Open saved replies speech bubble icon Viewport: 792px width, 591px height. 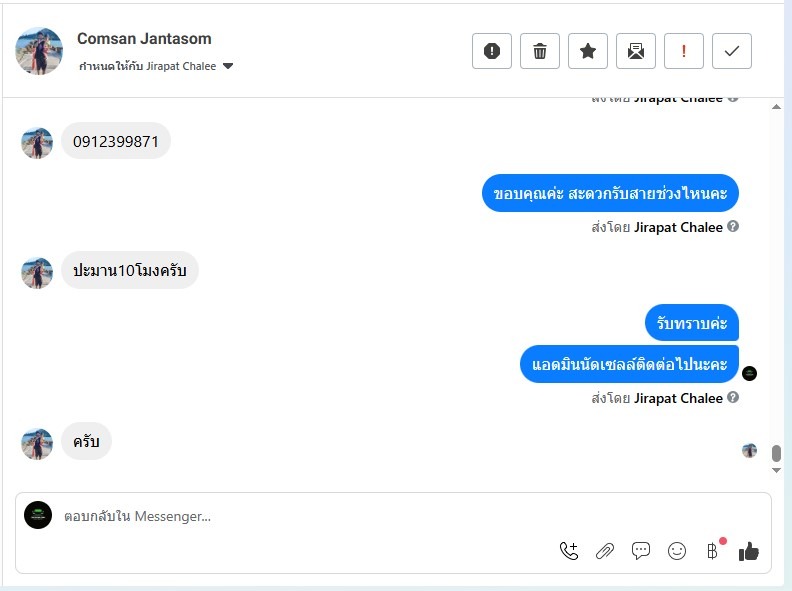point(640,551)
